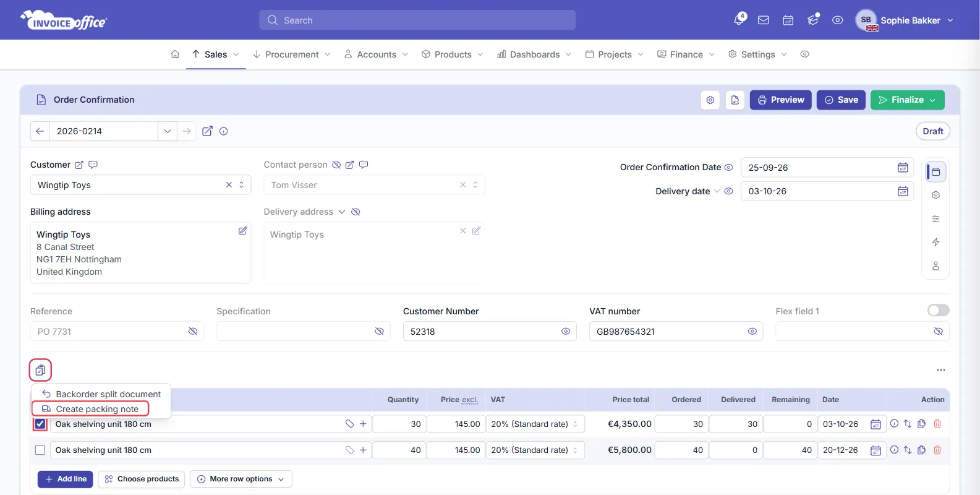
Task: Open the notifications bell icon
Action: coord(739,20)
